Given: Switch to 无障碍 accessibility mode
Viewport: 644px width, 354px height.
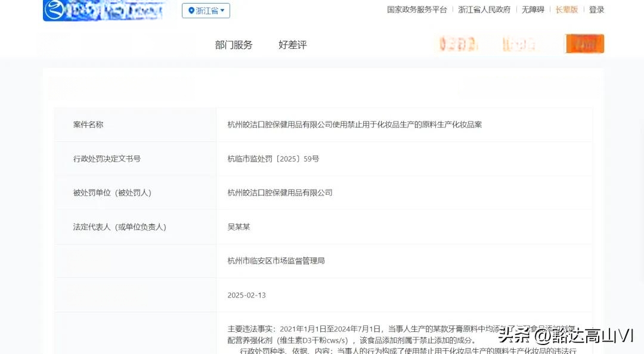Looking at the screenshot, I should coord(532,10).
